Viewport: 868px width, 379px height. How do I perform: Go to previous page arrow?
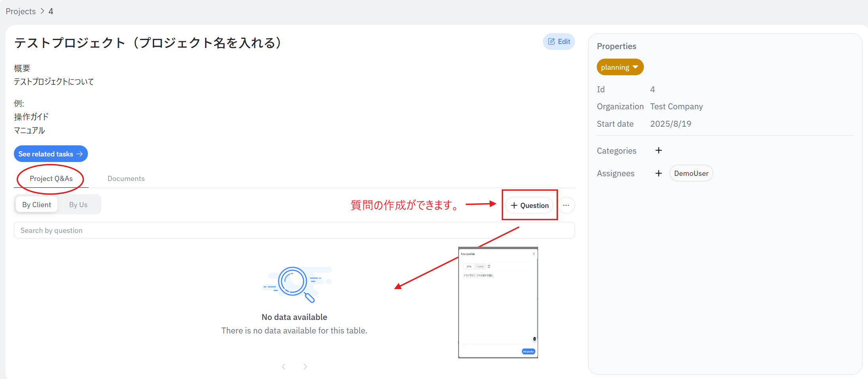click(284, 366)
